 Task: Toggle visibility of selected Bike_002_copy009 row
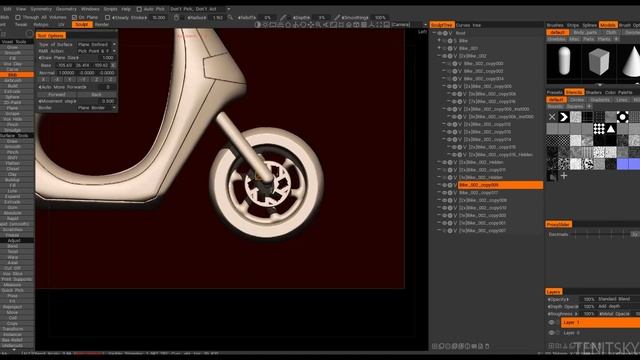445,185
